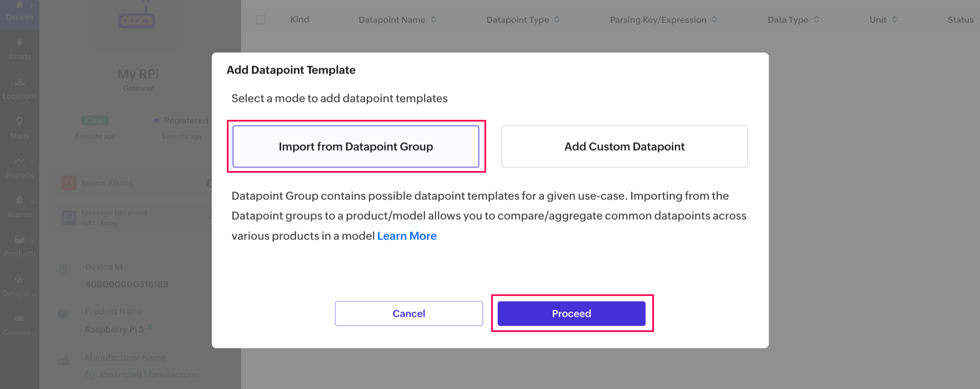Open Products in the sidebar

tap(20, 246)
